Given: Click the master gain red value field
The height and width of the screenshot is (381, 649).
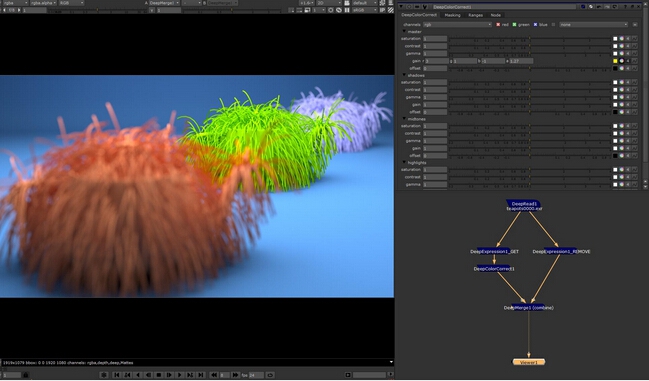Looking at the screenshot, I should pyautogui.click(x=437, y=61).
